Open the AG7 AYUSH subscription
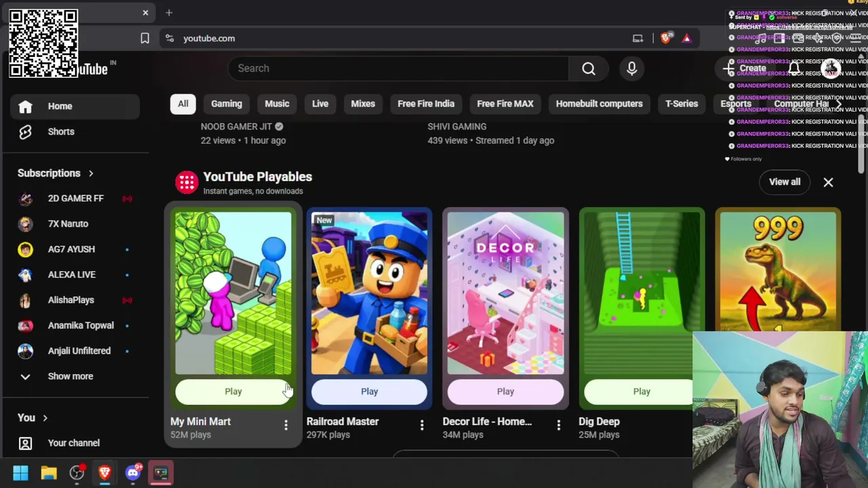Viewport: 868px width, 488px height. (x=75, y=249)
